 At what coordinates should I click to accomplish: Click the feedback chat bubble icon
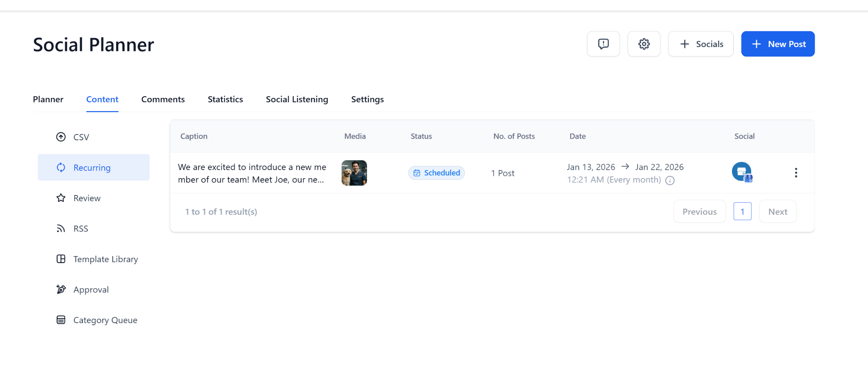pos(603,44)
